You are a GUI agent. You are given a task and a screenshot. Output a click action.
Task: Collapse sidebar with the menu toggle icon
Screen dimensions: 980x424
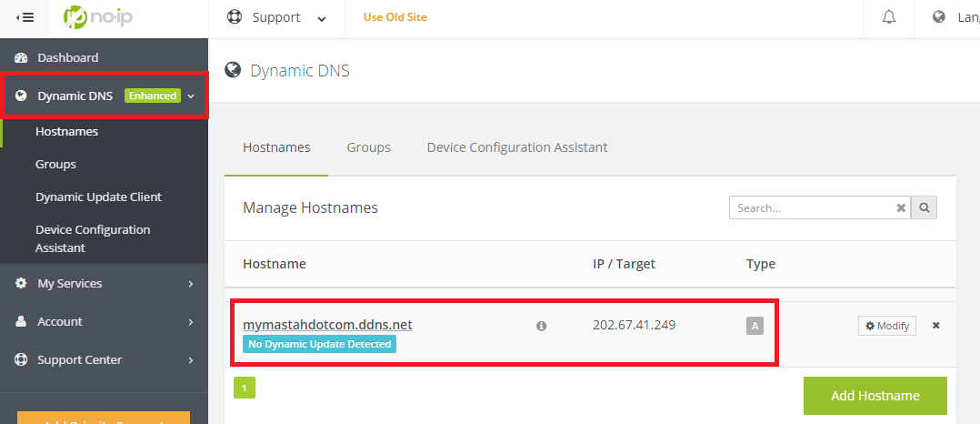(x=25, y=17)
